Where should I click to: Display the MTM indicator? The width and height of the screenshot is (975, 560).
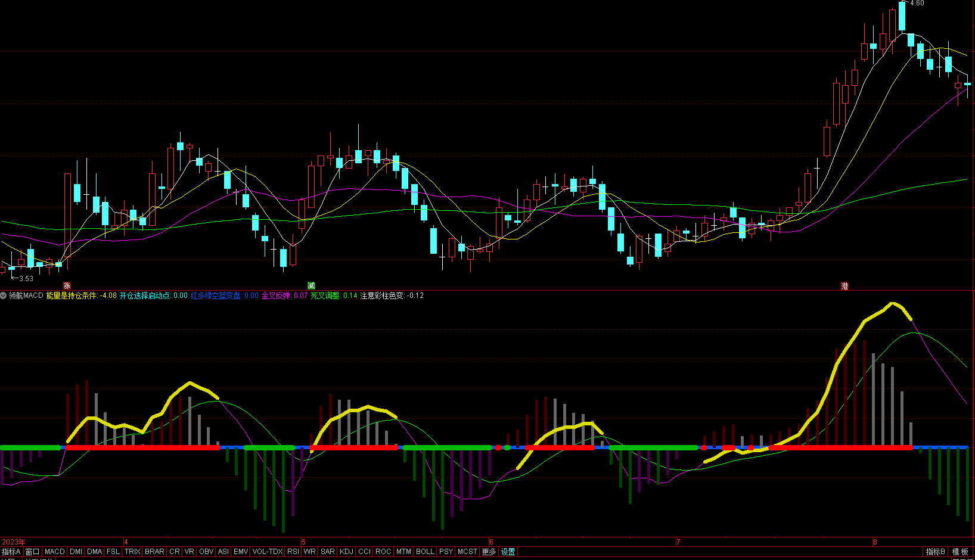coord(403,552)
